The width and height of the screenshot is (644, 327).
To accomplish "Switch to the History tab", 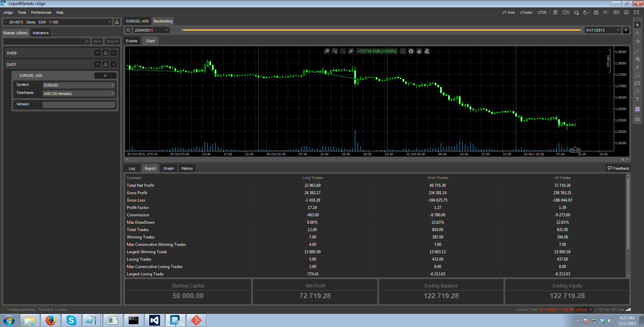I will click(187, 168).
